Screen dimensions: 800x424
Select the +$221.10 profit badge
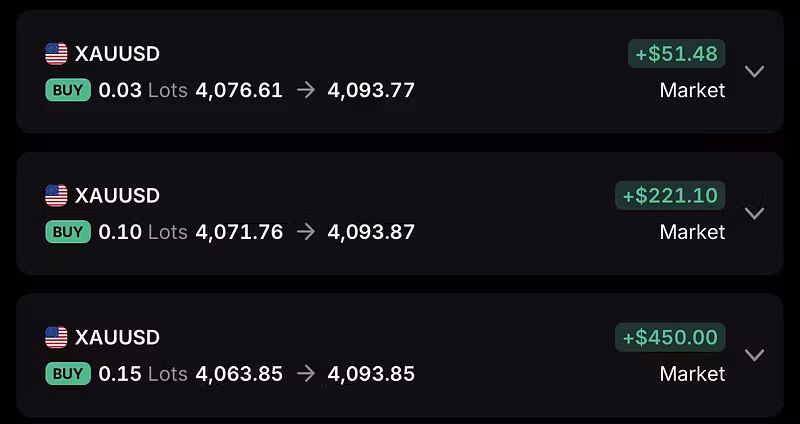pos(670,195)
